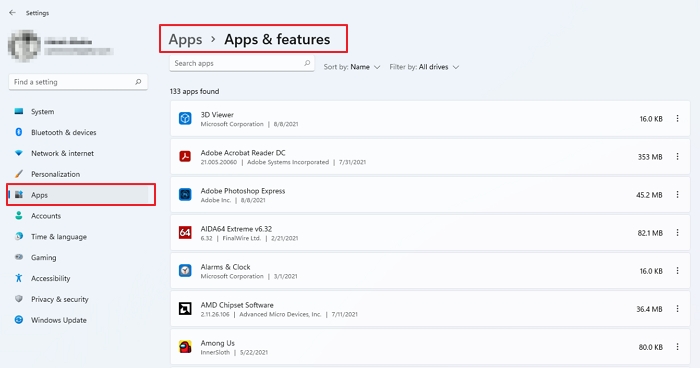Click the 353 MB size value
700x368 pixels.
[650, 157]
